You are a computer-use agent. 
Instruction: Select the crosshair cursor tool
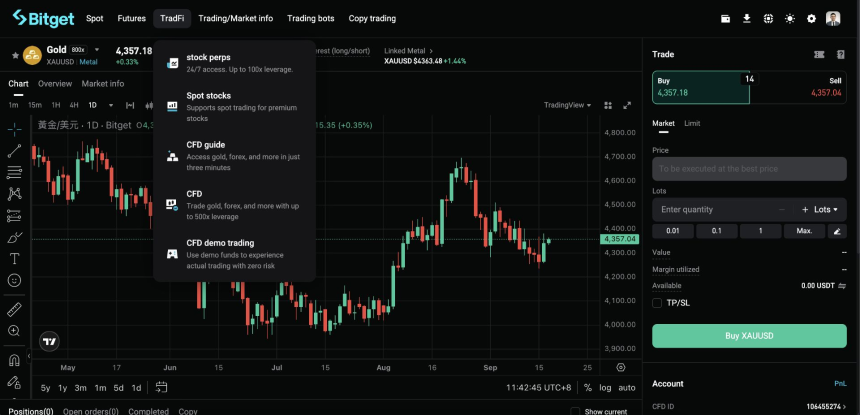pyautogui.click(x=14, y=129)
